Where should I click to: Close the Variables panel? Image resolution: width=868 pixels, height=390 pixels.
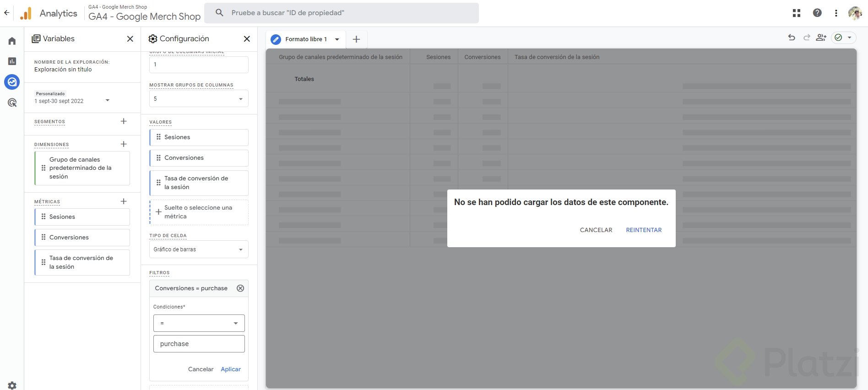coord(130,39)
